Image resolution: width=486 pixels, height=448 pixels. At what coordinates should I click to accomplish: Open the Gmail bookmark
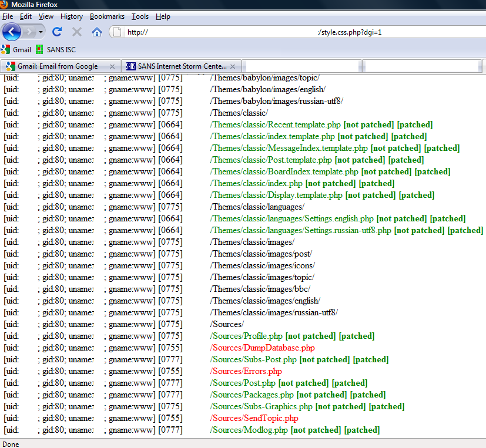pos(16,50)
